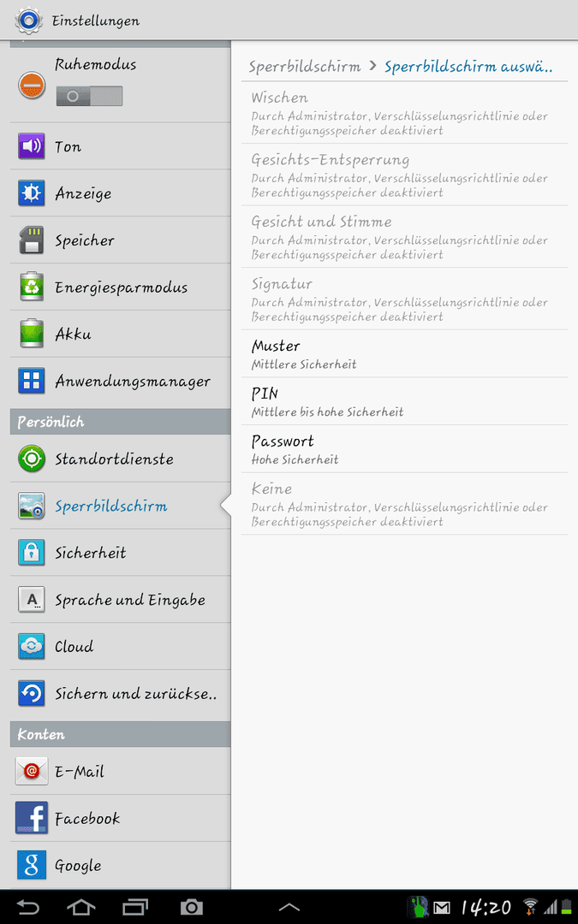This screenshot has height=924, width=578.
Task: Open Cloud settings entry
Action: pyautogui.click(x=121, y=647)
